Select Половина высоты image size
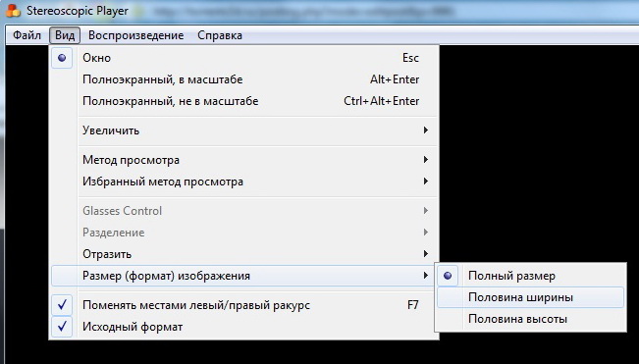The height and width of the screenshot is (364, 639). [x=531, y=319]
